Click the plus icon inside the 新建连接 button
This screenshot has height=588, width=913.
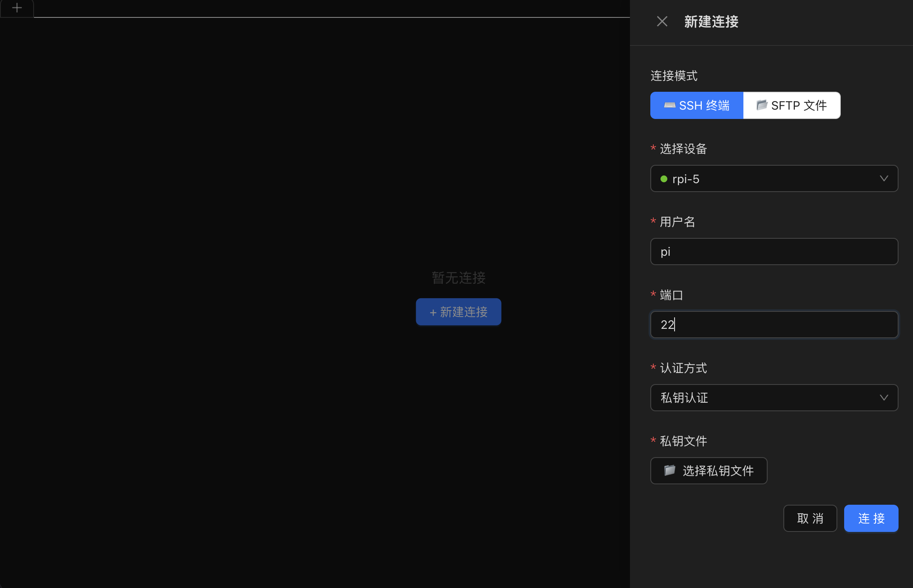(433, 312)
